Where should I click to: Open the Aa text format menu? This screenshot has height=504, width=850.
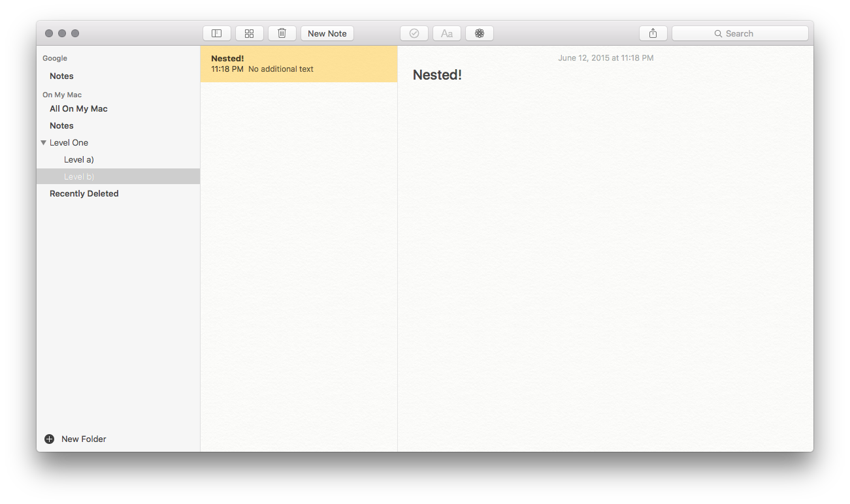pos(447,33)
